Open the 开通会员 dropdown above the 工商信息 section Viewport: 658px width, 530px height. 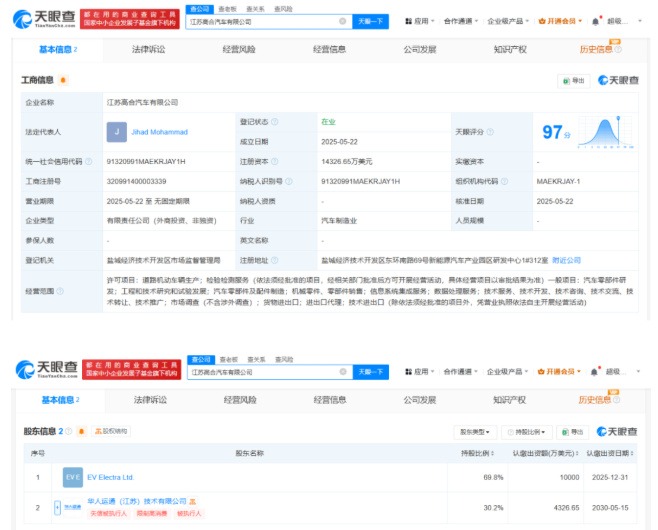coord(560,21)
